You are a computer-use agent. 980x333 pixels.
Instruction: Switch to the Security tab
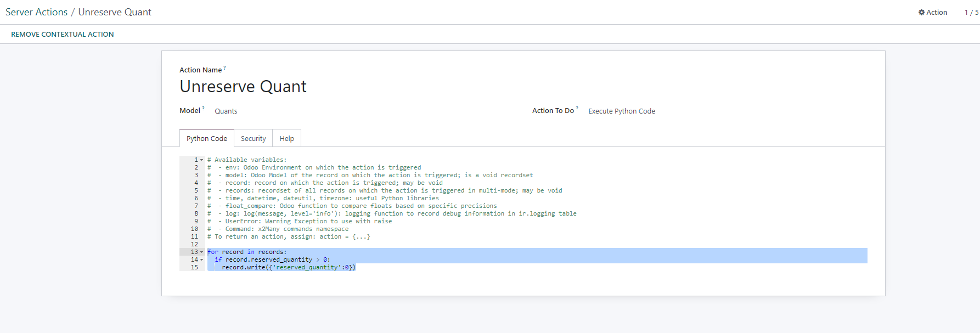(253, 138)
